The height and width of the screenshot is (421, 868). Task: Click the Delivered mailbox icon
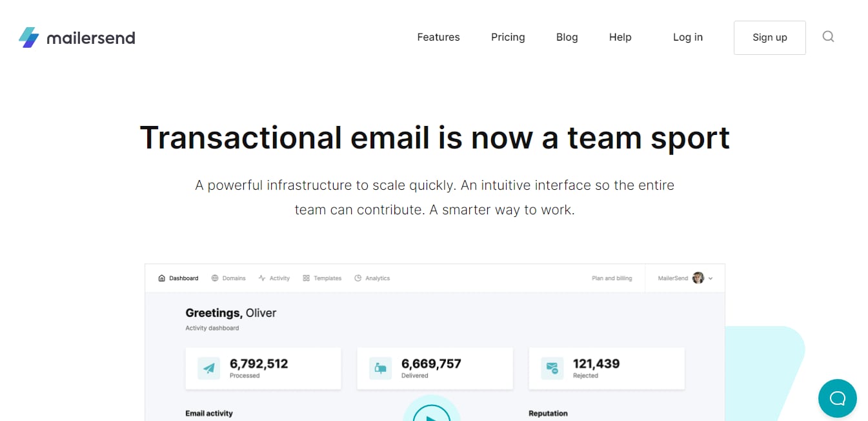click(380, 368)
